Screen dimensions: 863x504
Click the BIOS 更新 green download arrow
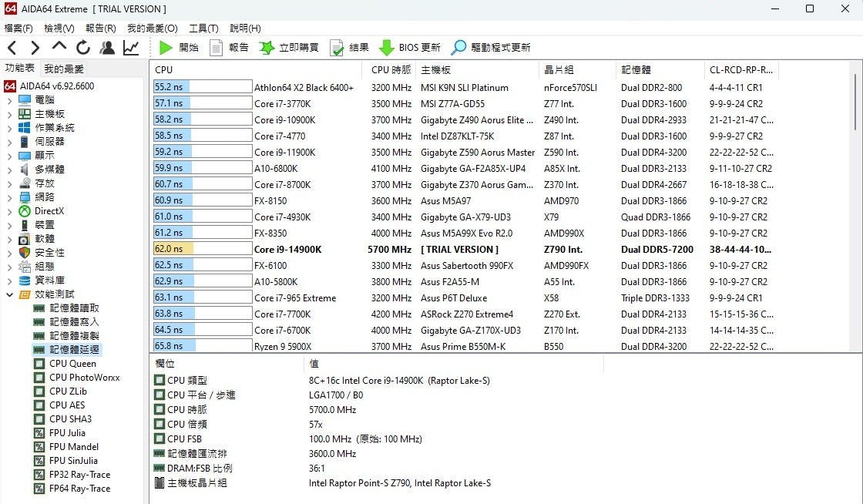(409, 48)
